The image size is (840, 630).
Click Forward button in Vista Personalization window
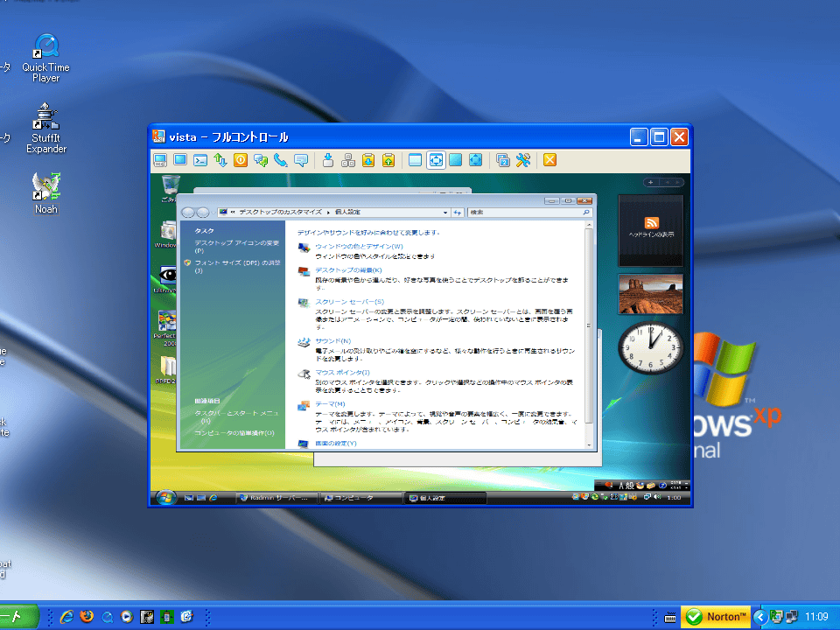(x=202, y=213)
